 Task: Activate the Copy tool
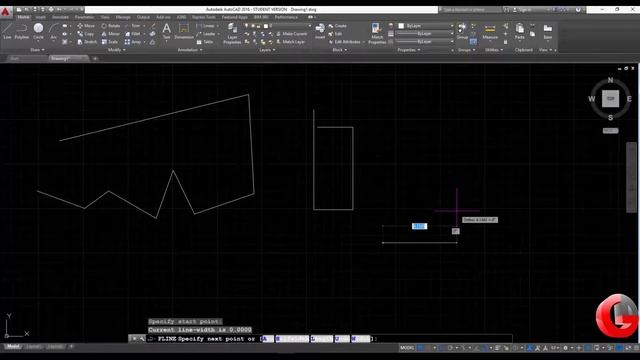(86, 34)
